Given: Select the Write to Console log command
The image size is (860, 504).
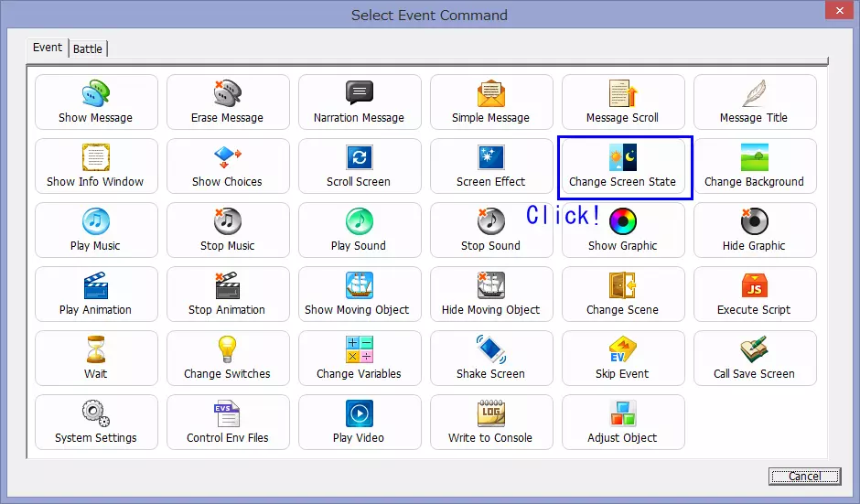Looking at the screenshot, I should [x=491, y=423].
